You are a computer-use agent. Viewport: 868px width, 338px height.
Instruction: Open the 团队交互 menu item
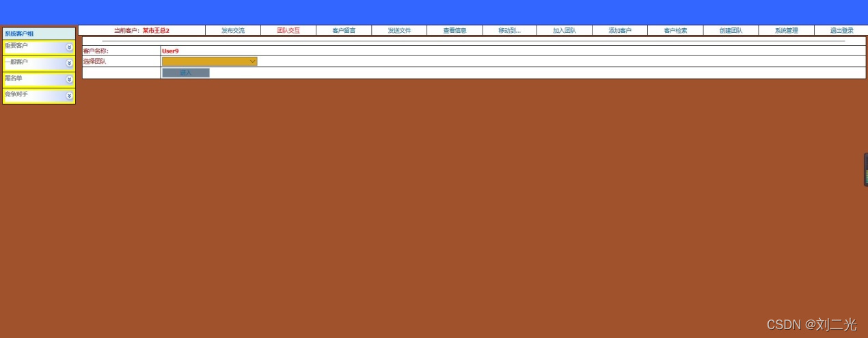288,31
